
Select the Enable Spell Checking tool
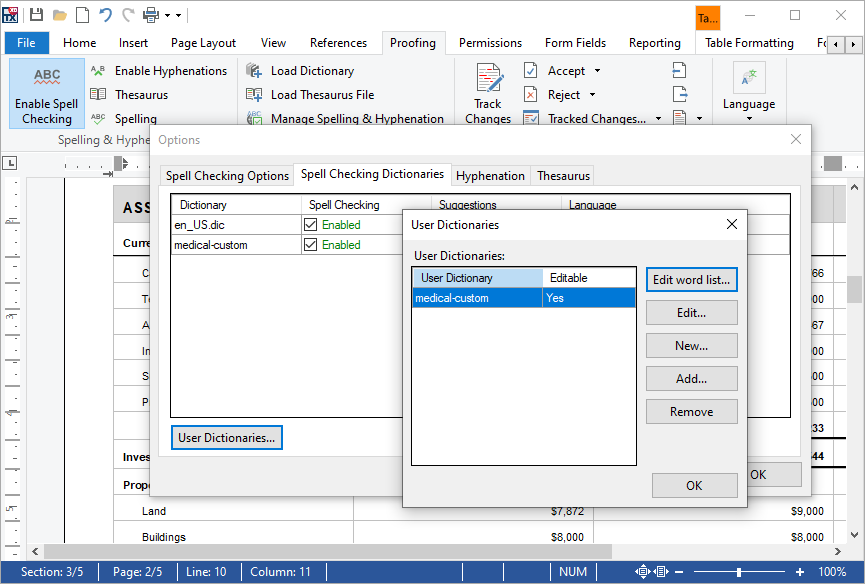[x=46, y=93]
